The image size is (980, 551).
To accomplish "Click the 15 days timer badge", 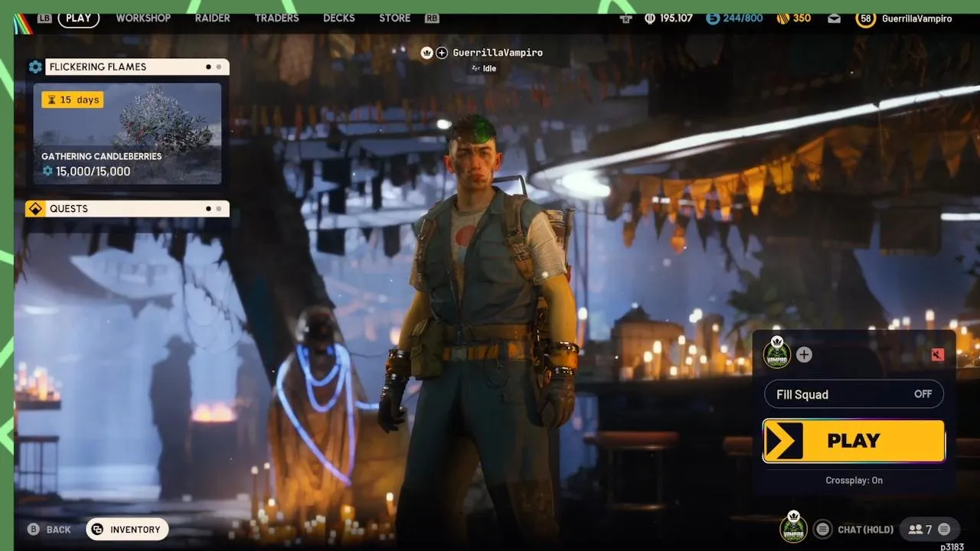I will point(72,99).
